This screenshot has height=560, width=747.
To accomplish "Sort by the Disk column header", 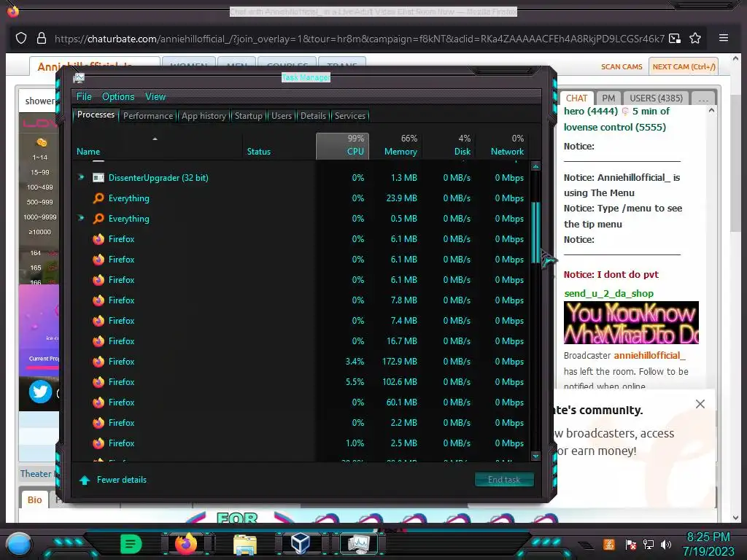I will pyautogui.click(x=449, y=145).
